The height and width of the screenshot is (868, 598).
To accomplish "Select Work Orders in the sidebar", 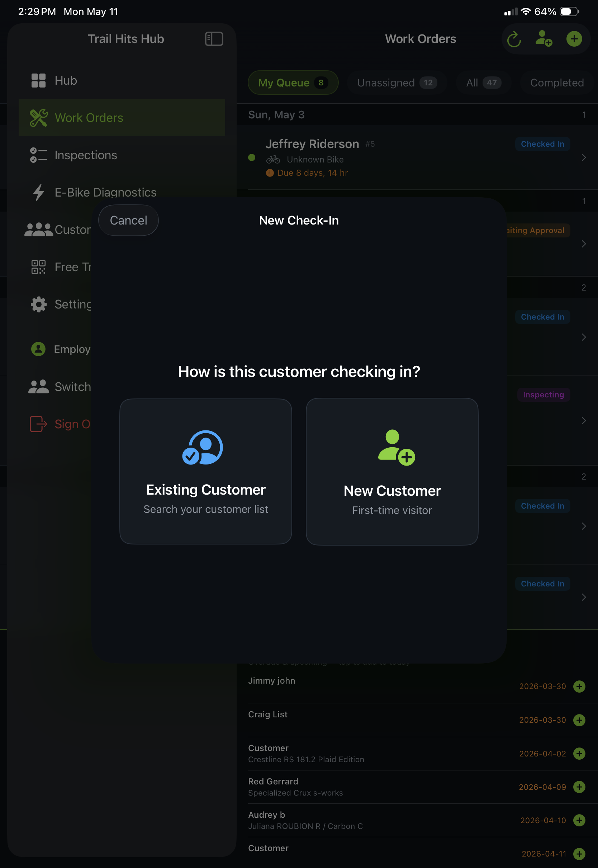I will pos(122,118).
